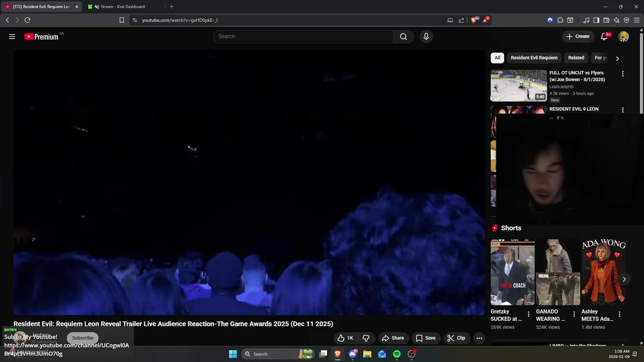Open Spotify from the taskbar

click(x=396, y=354)
